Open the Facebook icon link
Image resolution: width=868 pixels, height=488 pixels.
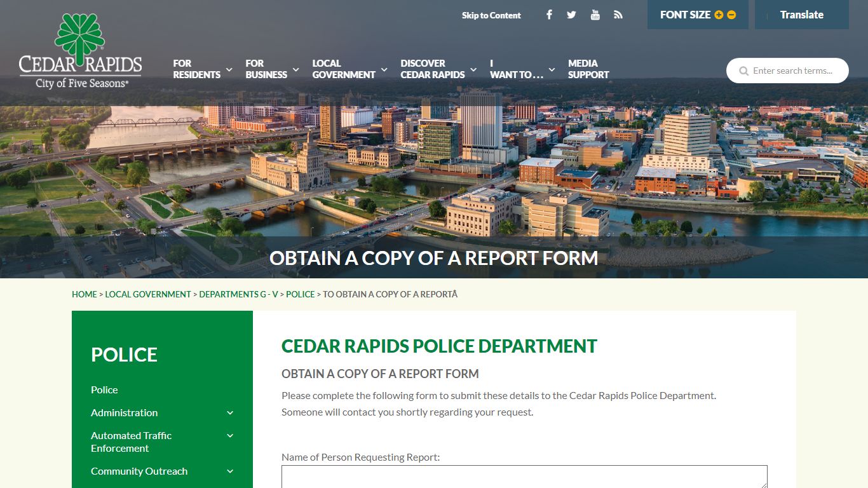pos(549,15)
